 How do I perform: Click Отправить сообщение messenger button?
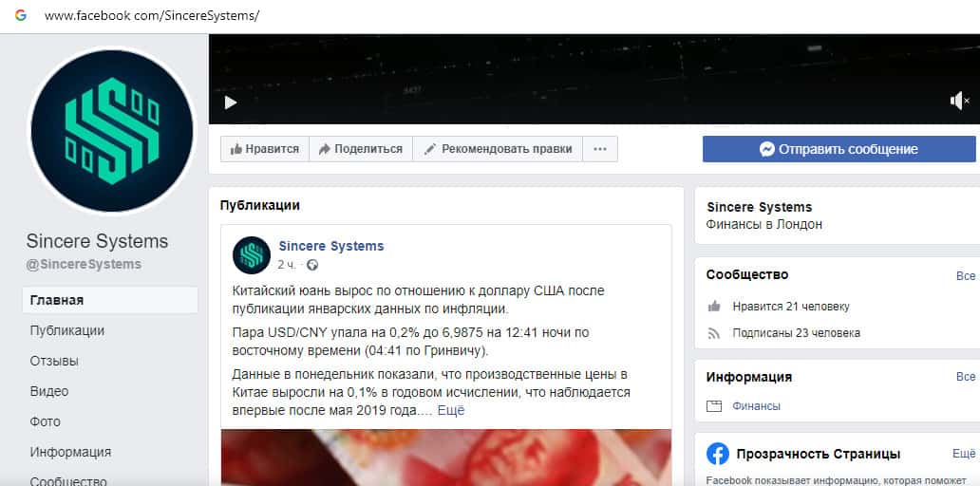839,149
